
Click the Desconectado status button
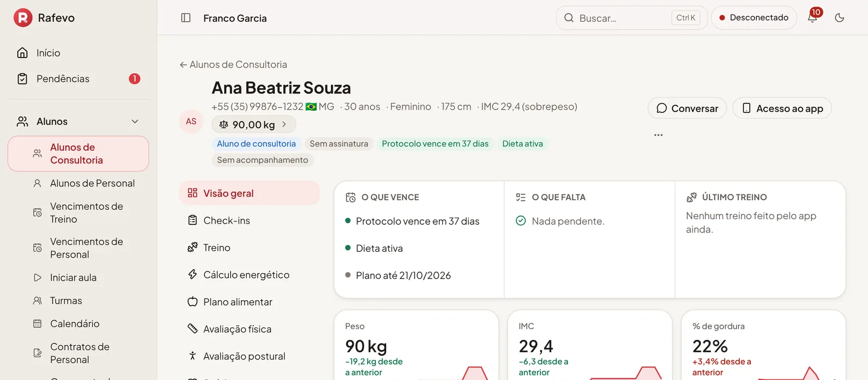754,18
